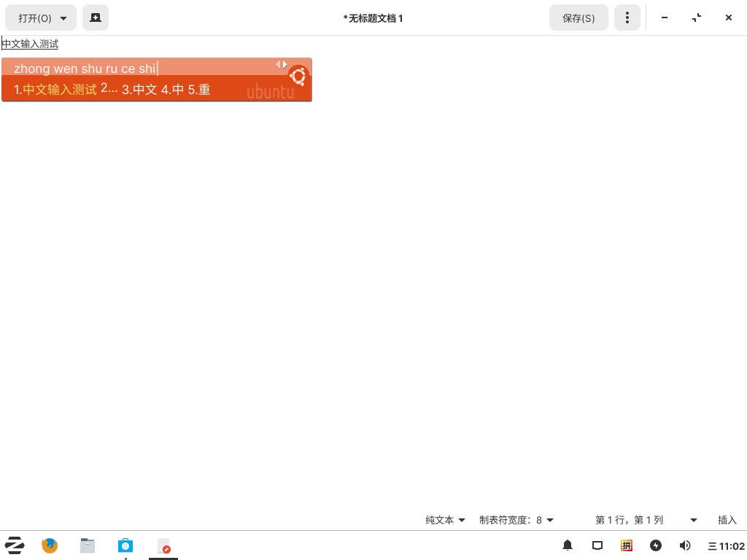
Task: Click the 打开(O) open button
Action: tap(33, 17)
